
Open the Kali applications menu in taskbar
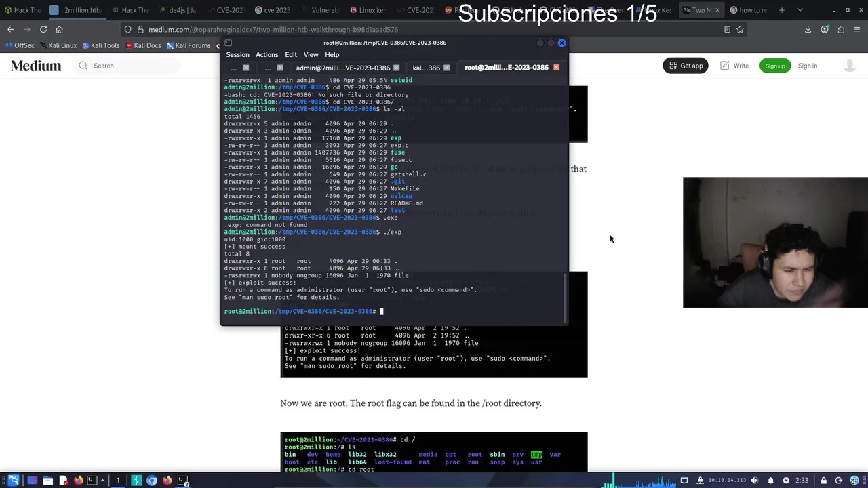14,481
